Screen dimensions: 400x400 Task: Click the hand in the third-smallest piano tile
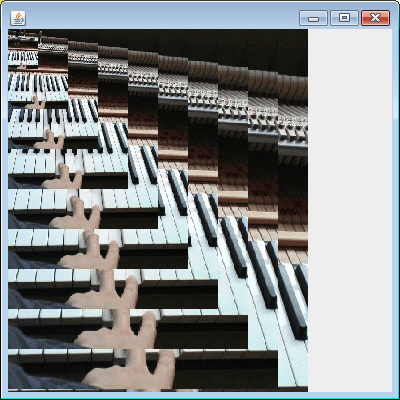(x=50, y=140)
